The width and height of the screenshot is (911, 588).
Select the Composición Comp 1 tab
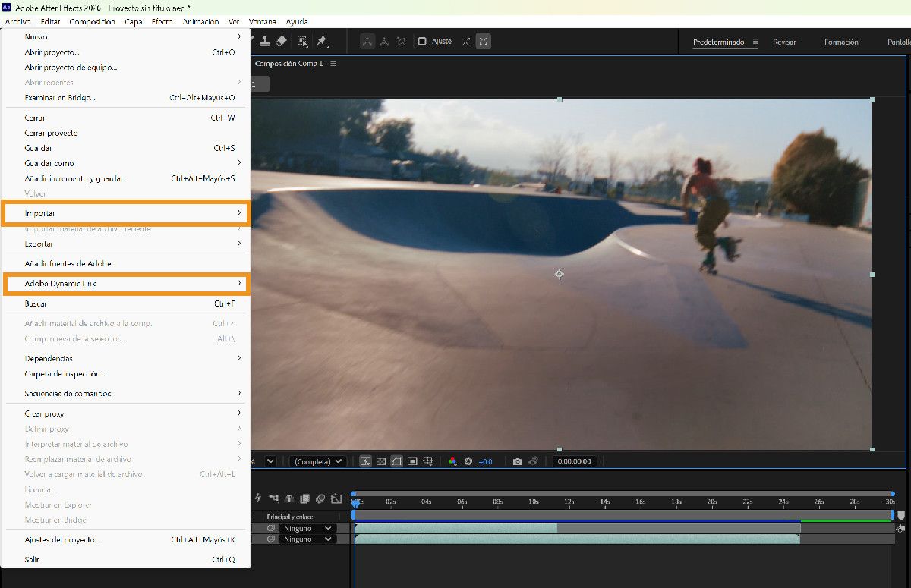(288, 64)
